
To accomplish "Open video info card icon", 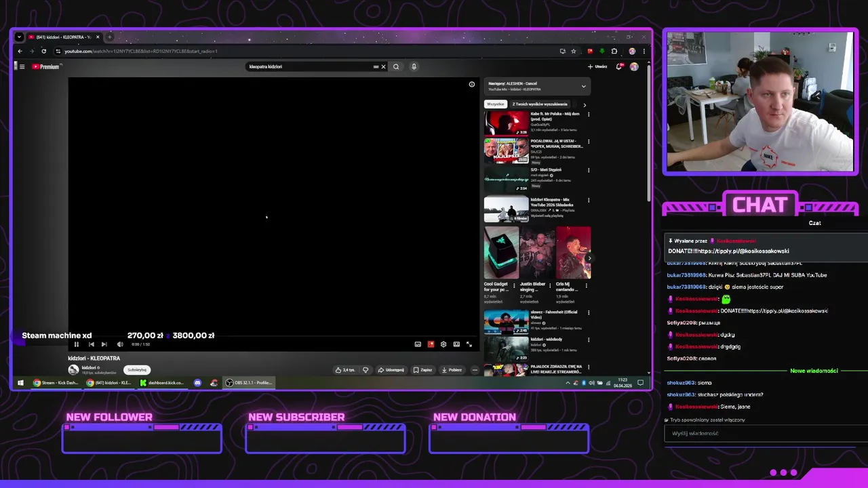I will [472, 85].
